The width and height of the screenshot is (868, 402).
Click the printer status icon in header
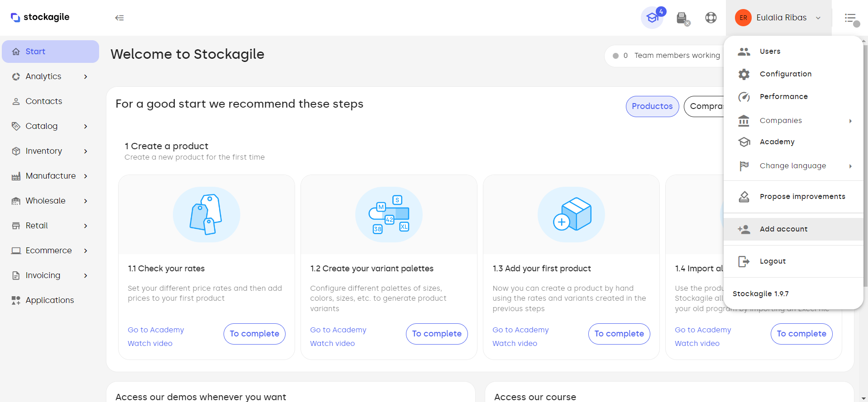tap(683, 18)
